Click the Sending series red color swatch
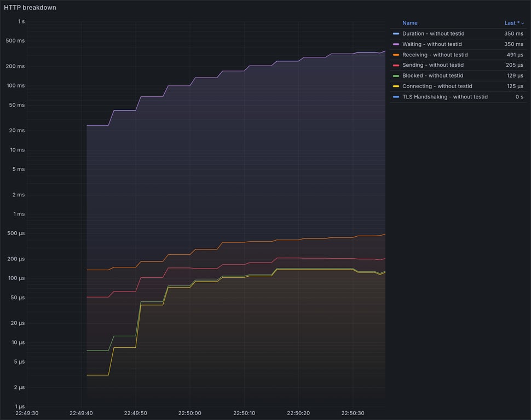The width and height of the screenshot is (531, 420). 396,65
